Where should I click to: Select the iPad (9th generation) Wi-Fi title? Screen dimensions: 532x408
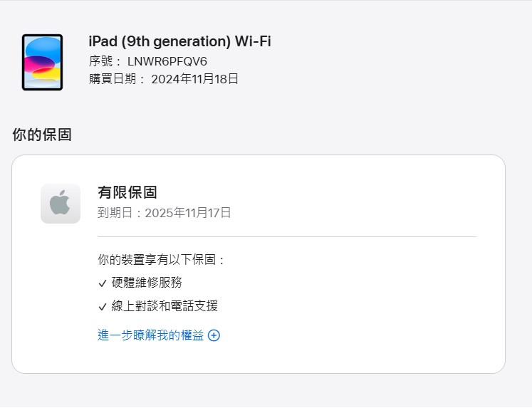179,41
